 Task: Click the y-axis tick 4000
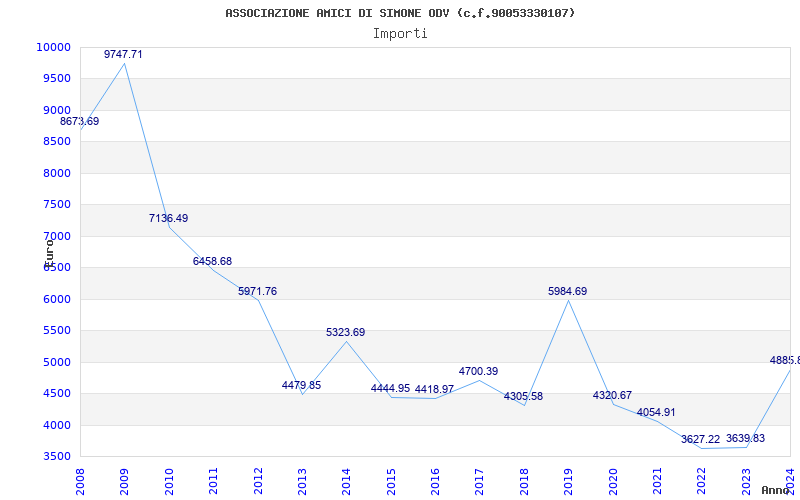pos(56,426)
